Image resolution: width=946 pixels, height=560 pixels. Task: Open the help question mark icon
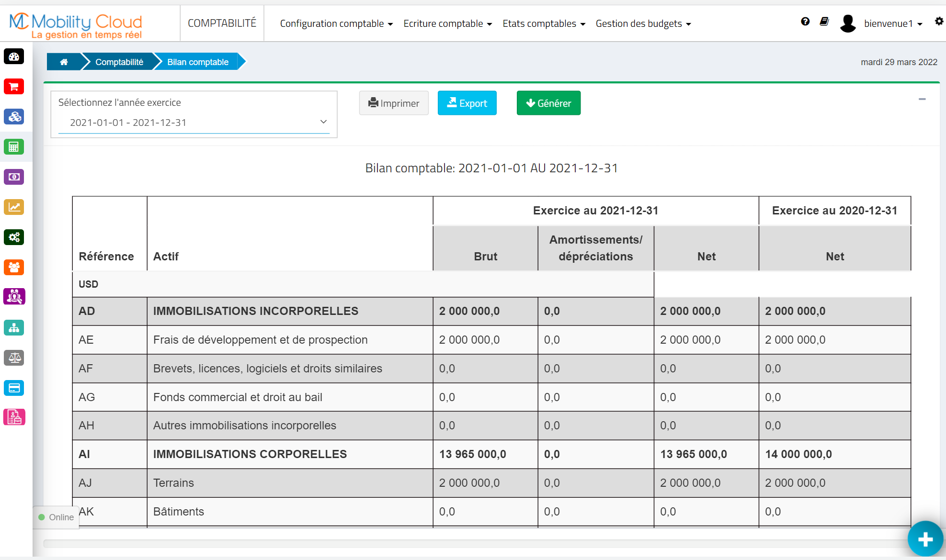tap(805, 22)
